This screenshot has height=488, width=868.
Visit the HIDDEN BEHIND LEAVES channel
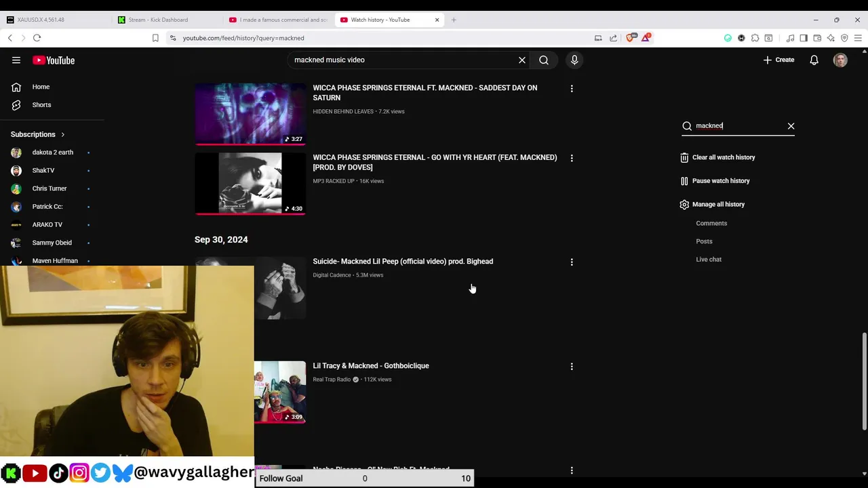pyautogui.click(x=343, y=112)
